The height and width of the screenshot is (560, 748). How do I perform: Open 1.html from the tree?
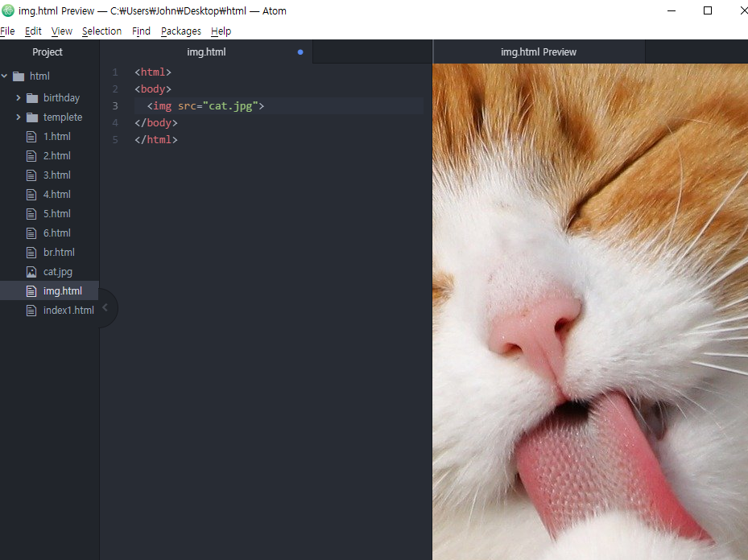coord(57,137)
